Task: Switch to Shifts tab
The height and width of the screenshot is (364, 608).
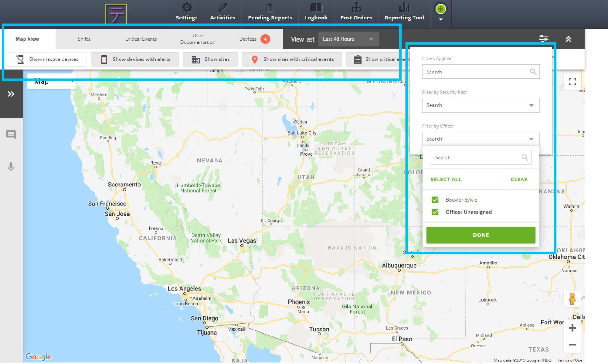Action: point(84,39)
